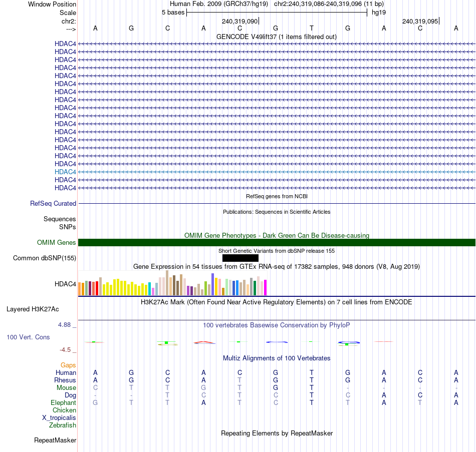Select the Zebrafish alignment row label
The height and width of the screenshot is (452, 476).
coord(63,425)
